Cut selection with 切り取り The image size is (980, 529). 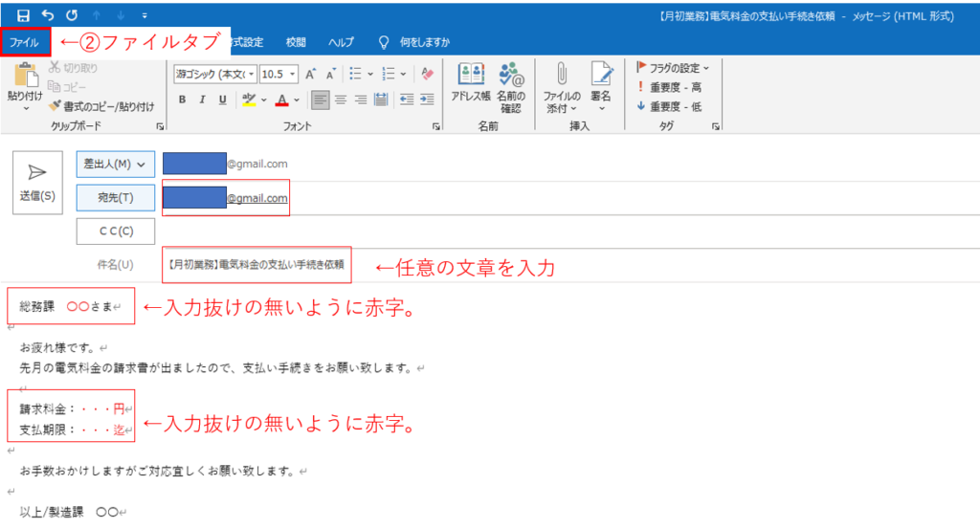click(73, 68)
